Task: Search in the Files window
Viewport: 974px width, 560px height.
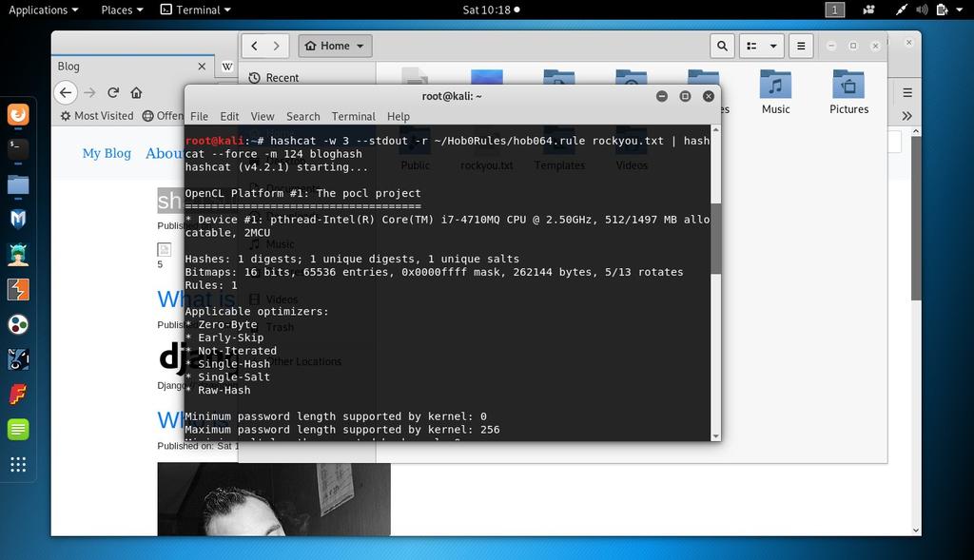Action: (x=722, y=46)
